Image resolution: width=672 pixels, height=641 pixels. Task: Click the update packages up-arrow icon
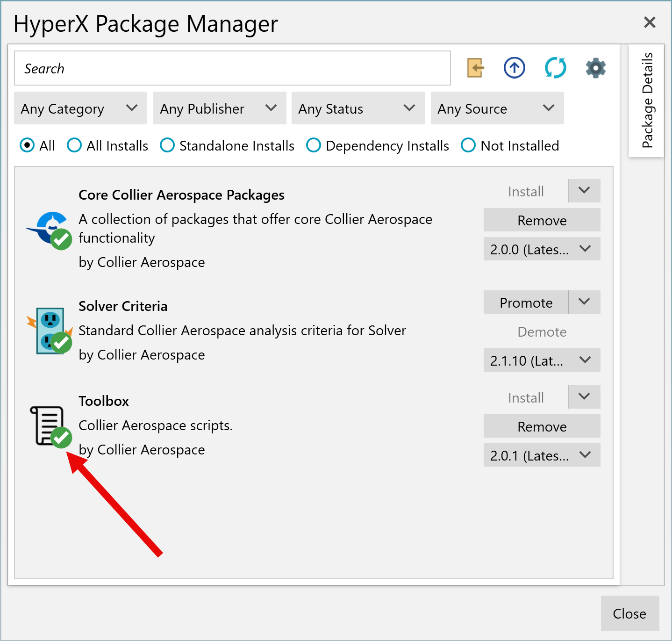[x=515, y=68]
